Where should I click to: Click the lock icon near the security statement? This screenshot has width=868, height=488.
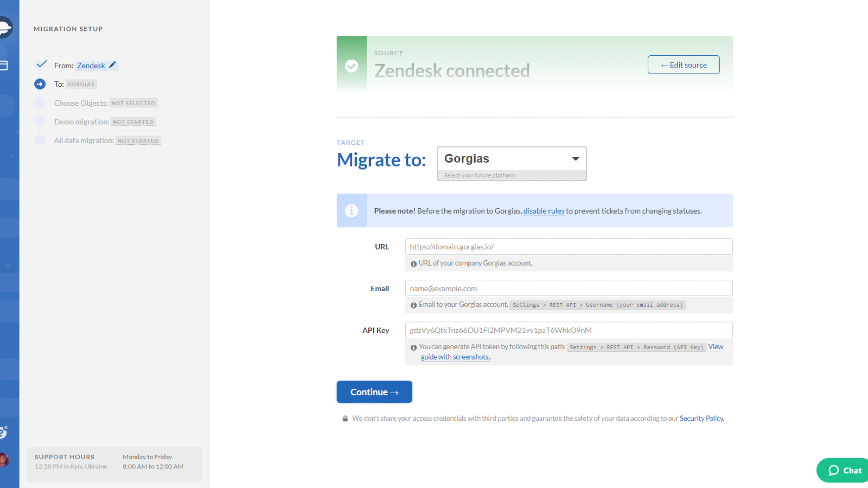coord(344,418)
